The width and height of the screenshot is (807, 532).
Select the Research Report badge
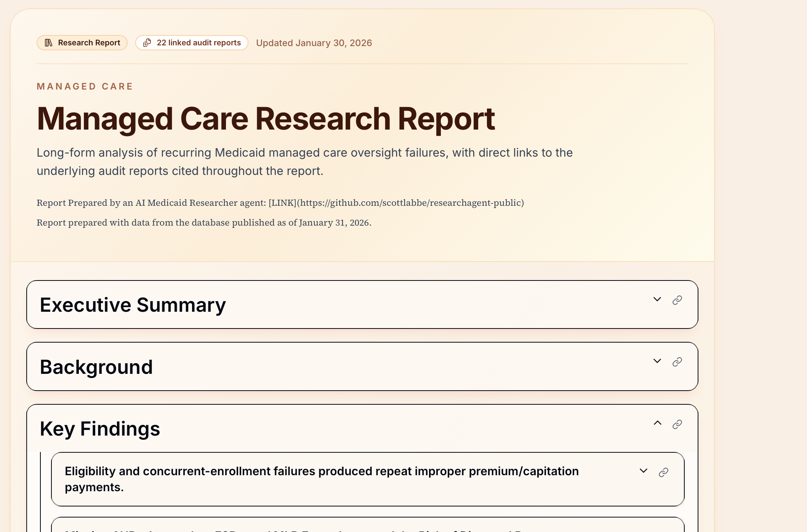tap(82, 42)
